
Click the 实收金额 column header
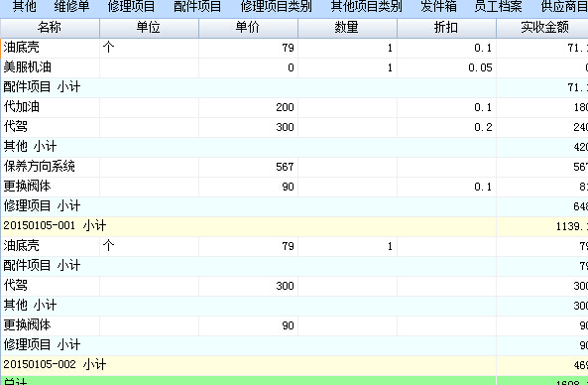coord(542,28)
